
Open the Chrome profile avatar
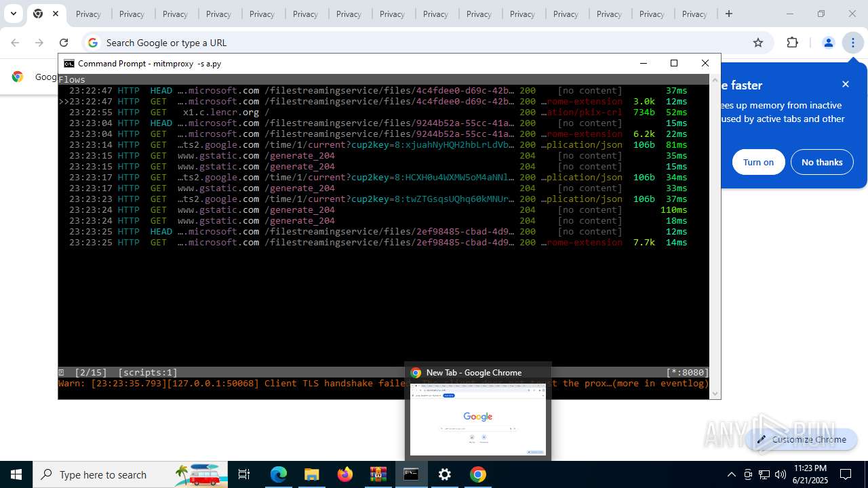click(x=828, y=43)
